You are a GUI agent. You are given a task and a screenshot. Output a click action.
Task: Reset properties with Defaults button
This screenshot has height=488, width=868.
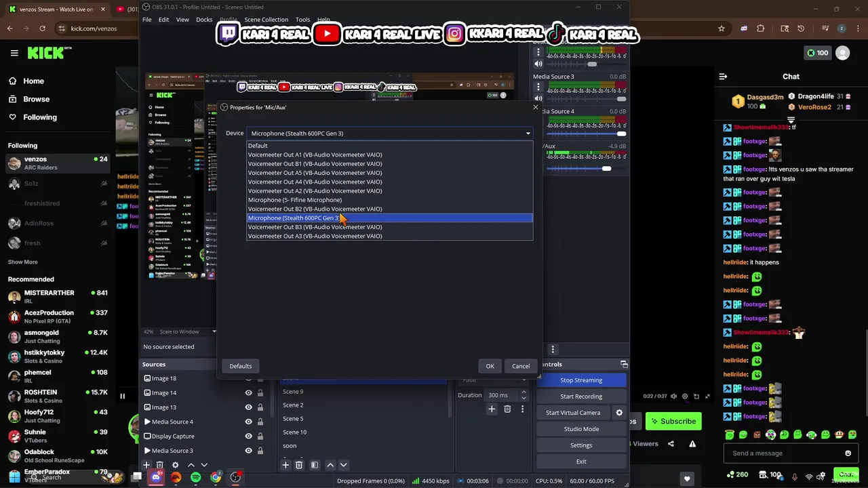click(x=241, y=366)
